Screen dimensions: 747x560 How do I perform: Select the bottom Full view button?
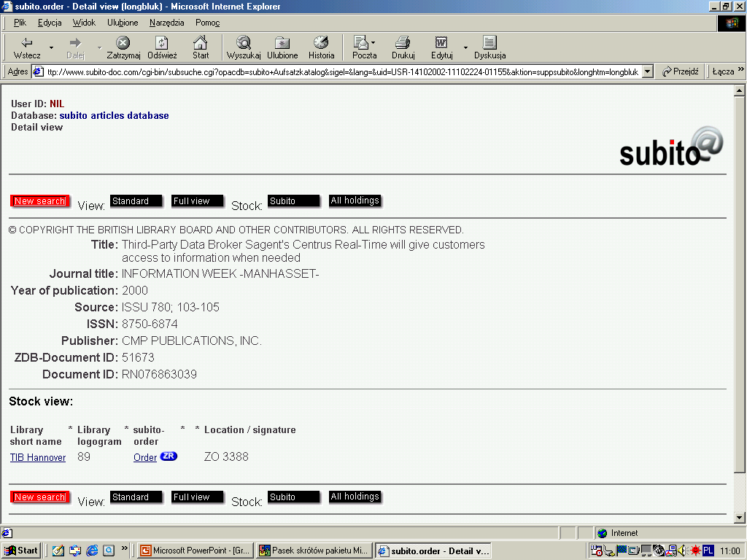pyautogui.click(x=197, y=497)
